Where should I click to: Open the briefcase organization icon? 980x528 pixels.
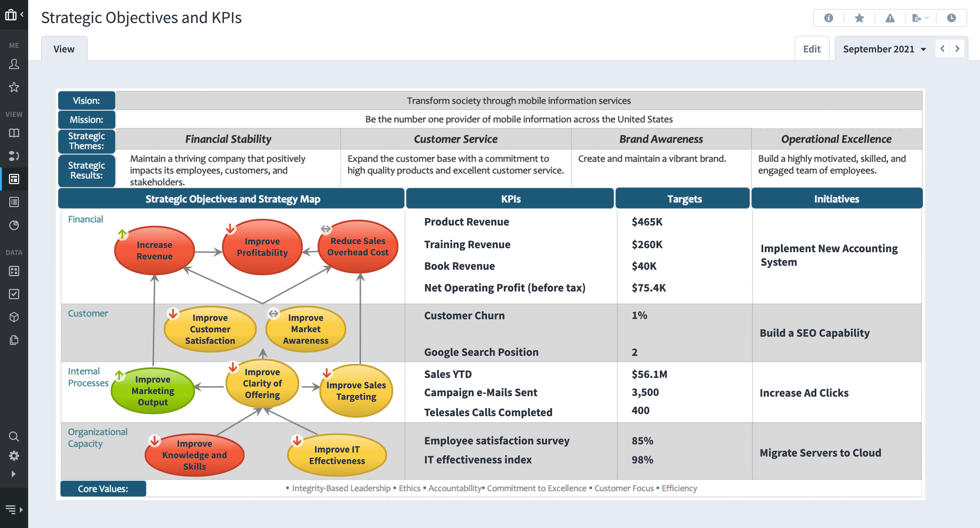pyautogui.click(x=11, y=15)
